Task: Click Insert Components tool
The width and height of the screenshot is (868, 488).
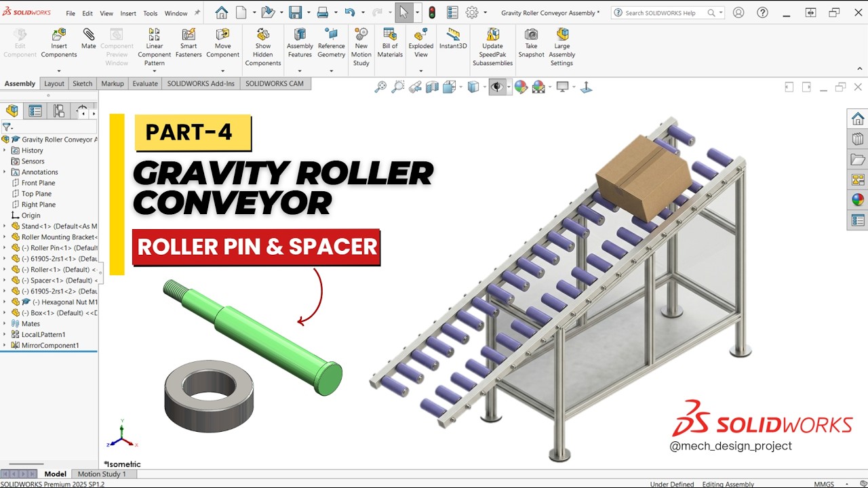Action: (x=59, y=43)
